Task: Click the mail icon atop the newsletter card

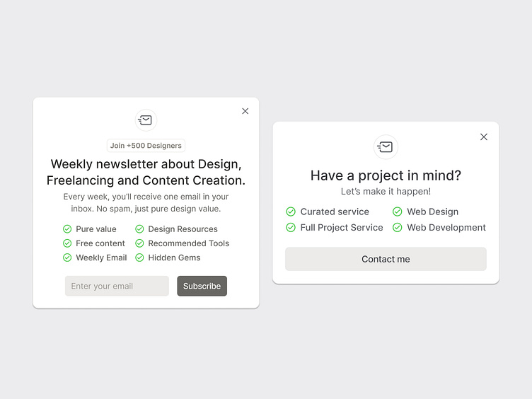Action: coord(146,120)
